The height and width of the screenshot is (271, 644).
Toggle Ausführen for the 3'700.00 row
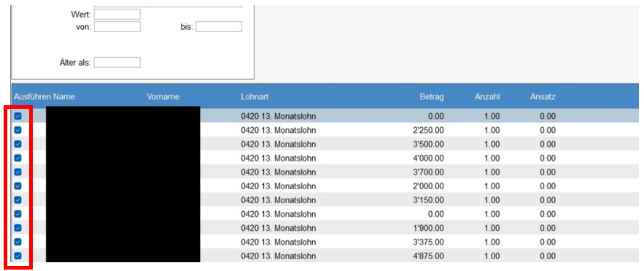point(18,172)
